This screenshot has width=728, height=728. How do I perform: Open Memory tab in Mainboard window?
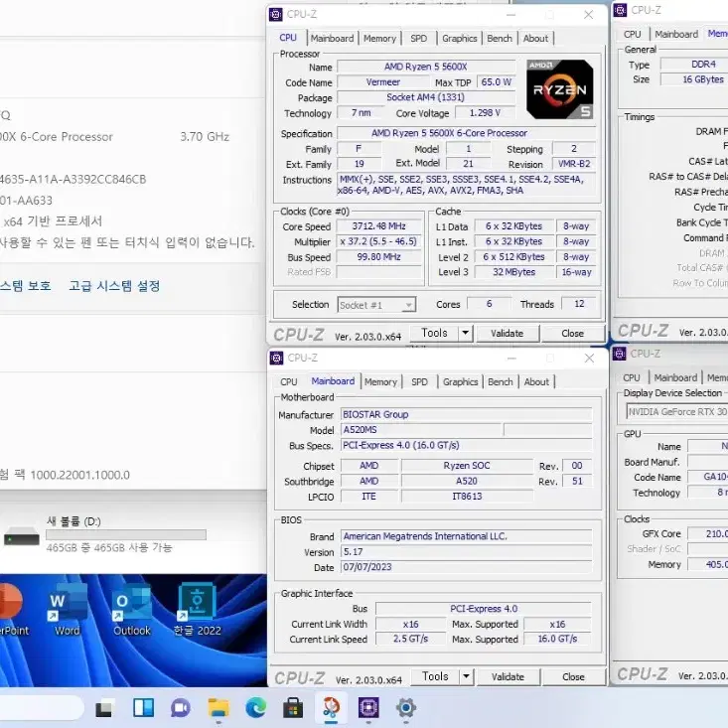(x=380, y=382)
